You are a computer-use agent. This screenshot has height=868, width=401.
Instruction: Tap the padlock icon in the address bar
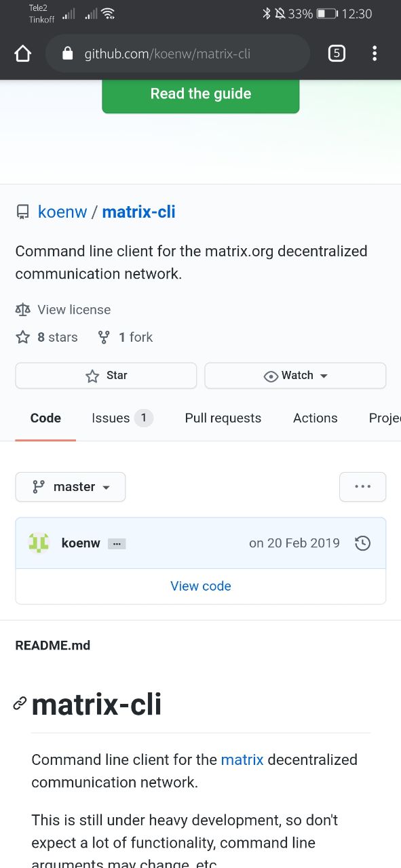(67, 54)
